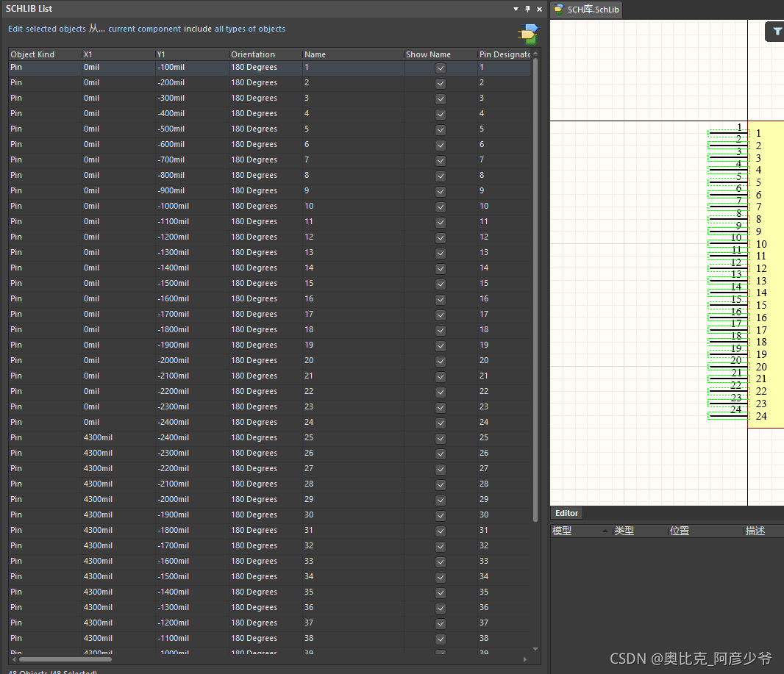Close the SCHLIB List panel

539,9
